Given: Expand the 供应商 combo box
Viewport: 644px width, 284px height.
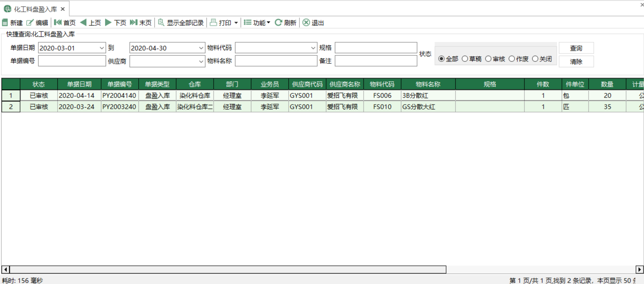Looking at the screenshot, I should pos(201,61).
